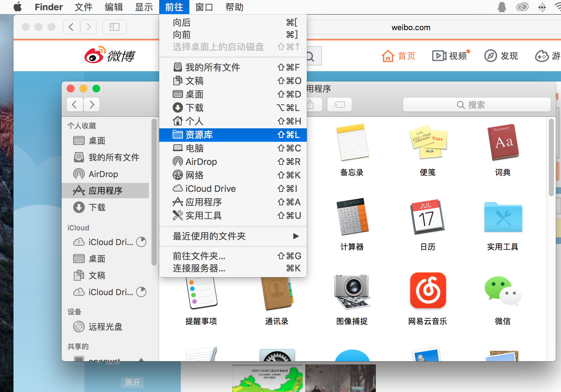Image resolution: width=561 pixels, height=392 pixels.
Task: Click the Finder edit tags button
Action: tap(340, 105)
